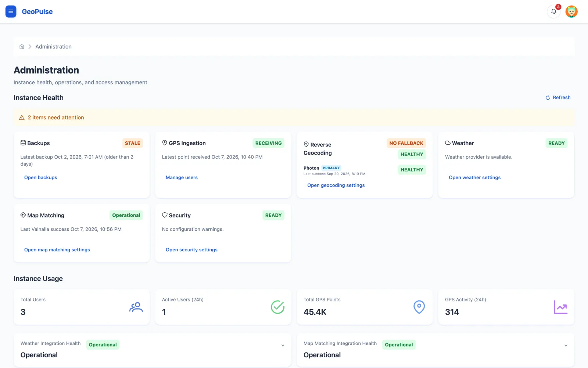Click the Map Matching diamond icon
Image resolution: width=588 pixels, height=368 pixels.
23,215
